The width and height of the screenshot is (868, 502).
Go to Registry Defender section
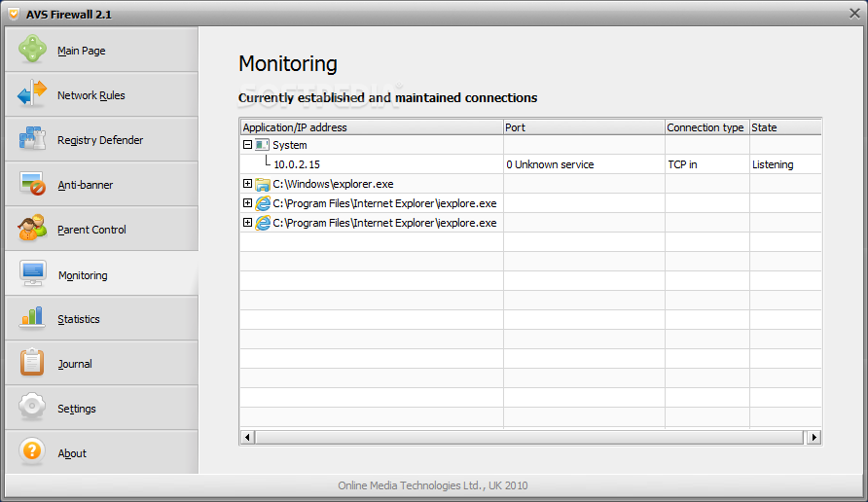click(101, 139)
